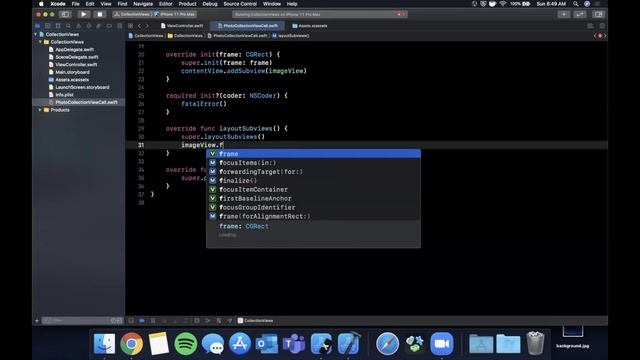Screen dimensions: 640x360
Task: Open the Apple menu
Action: pos(41,4)
